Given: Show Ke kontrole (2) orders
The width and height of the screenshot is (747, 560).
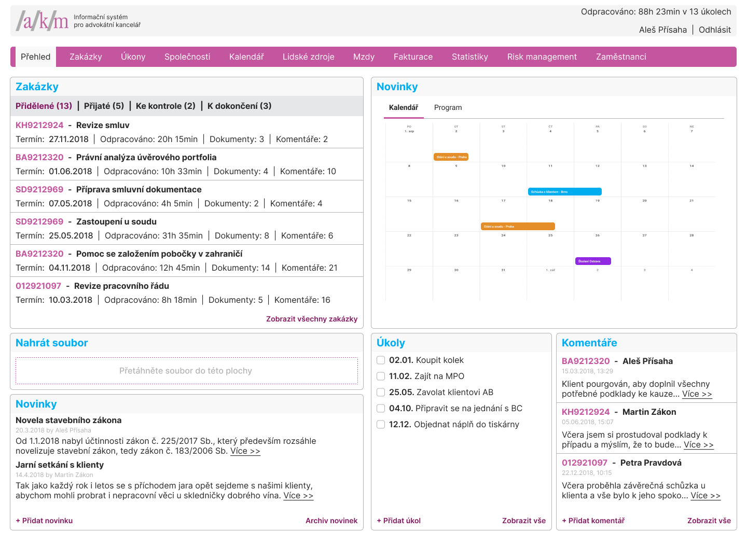Looking at the screenshot, I should [x=165, y=106].
